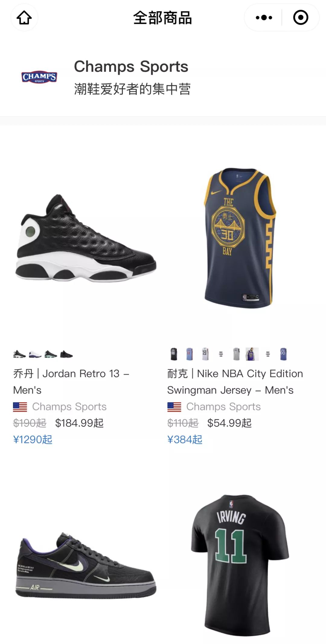Open the Jordan Retro 13 Men's title
The height and width of the screenshot is (644, 326).
pyautogui.click(x=71, y=382)
